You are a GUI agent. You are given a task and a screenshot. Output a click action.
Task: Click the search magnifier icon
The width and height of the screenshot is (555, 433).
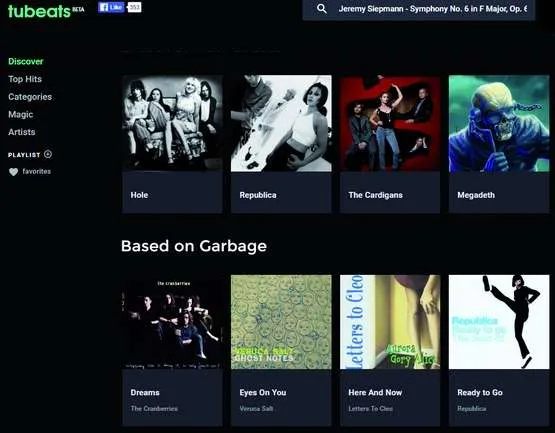[x=321, y=8]
